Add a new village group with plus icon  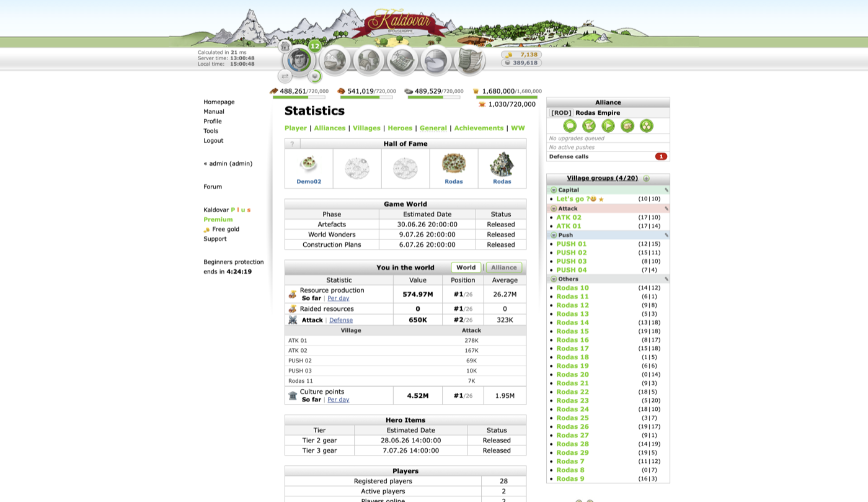(x=646, y=179)
